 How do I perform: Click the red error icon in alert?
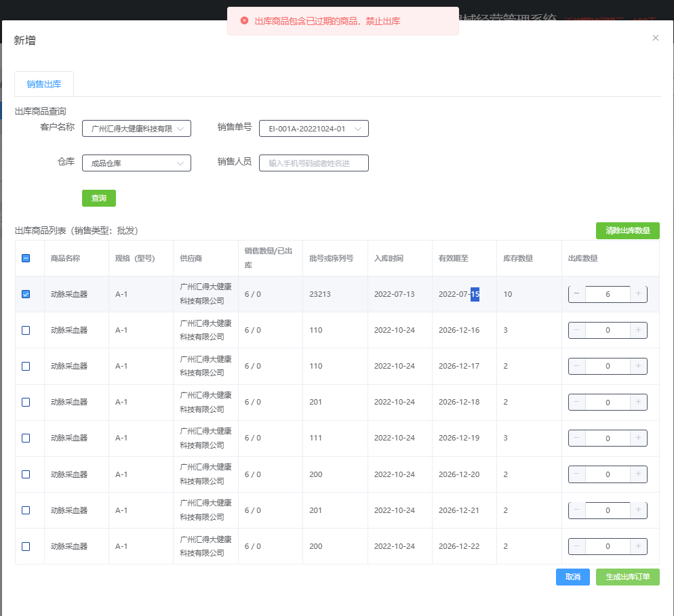pyautogui.click(x=245, y=21)
